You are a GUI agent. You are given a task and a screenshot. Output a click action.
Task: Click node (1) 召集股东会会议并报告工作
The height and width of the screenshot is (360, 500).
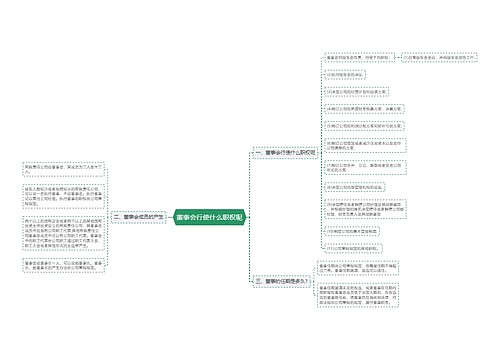click(439, 57)
